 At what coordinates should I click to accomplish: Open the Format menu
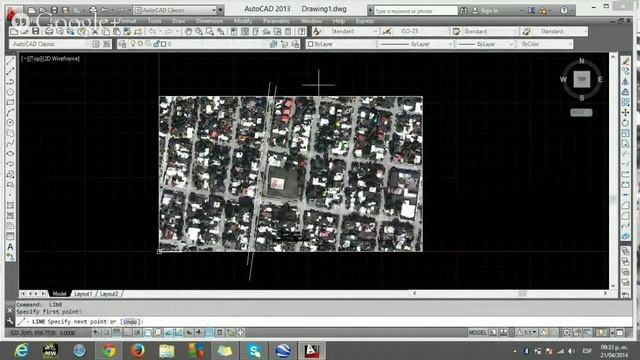(x=128, y=21)
